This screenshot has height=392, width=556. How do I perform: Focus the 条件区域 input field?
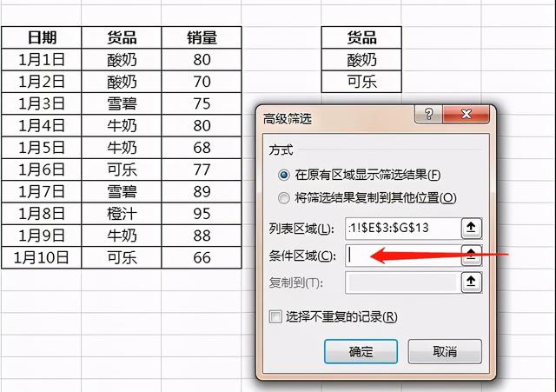(x=403, y=255)
